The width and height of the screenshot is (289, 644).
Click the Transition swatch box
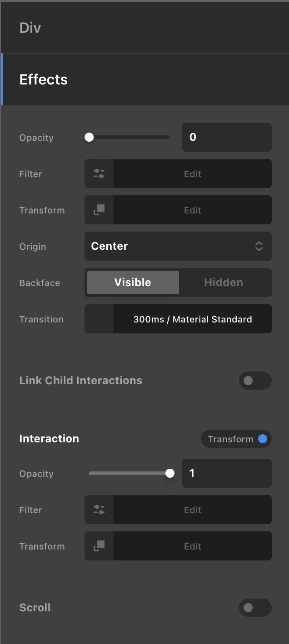99,319
